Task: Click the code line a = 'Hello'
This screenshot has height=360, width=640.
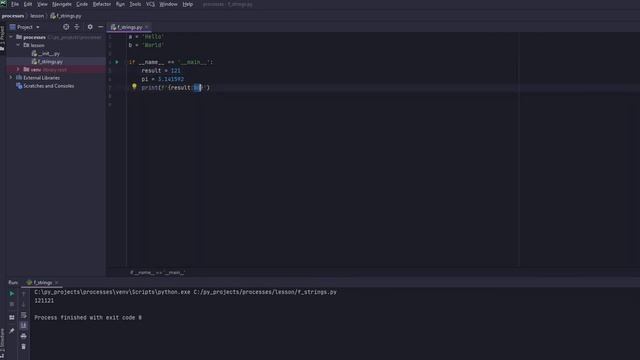Action: pyautogui.click(x=146, y=37)
